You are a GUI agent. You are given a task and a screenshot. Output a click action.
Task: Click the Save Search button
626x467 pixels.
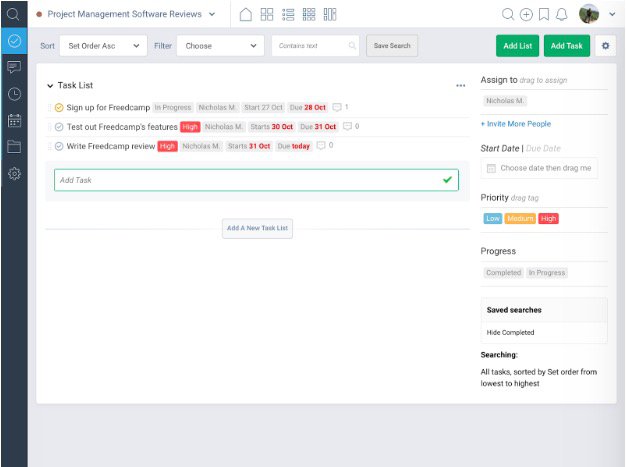coord(392,46)
